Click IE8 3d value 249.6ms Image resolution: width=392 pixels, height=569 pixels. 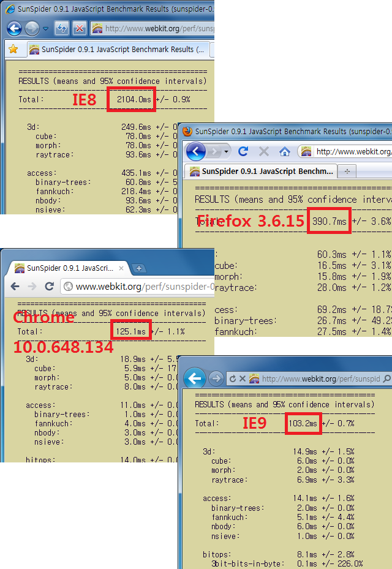[x=136, y=127]
